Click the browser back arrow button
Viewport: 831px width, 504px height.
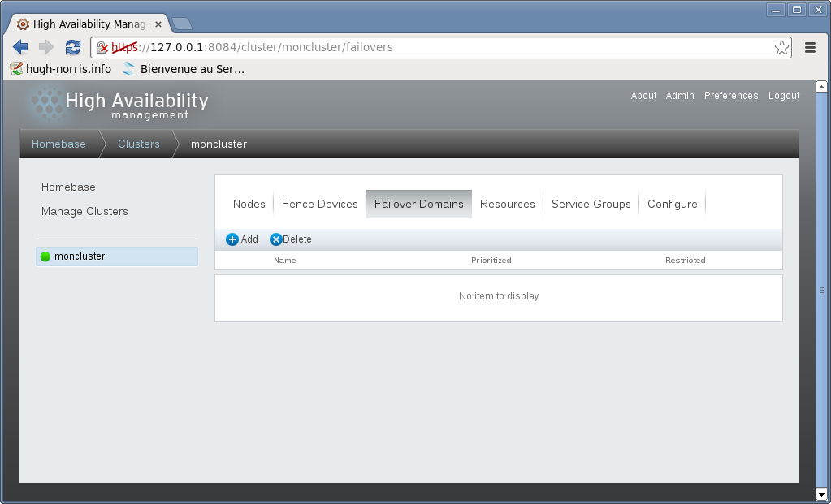tap(21, 47)
